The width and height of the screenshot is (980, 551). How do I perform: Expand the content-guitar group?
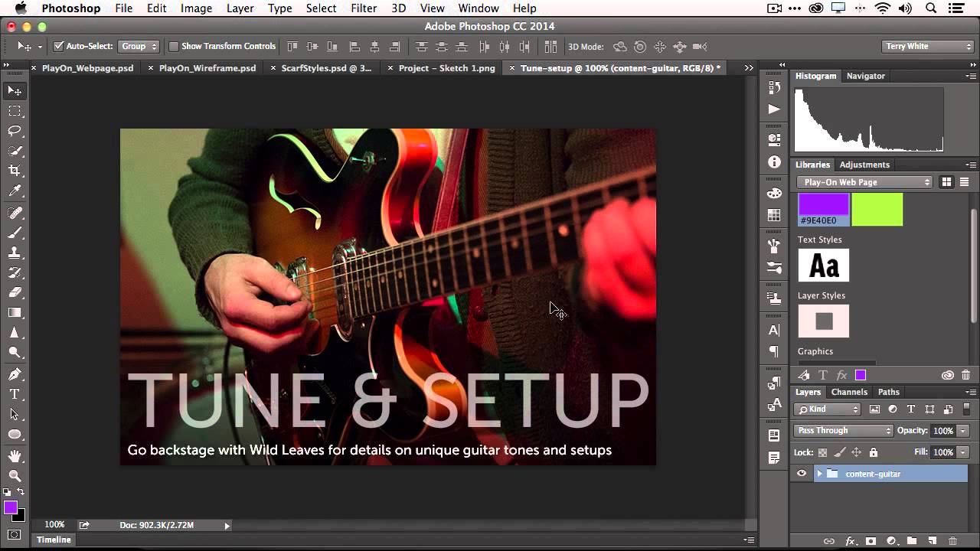pos(818,474)
